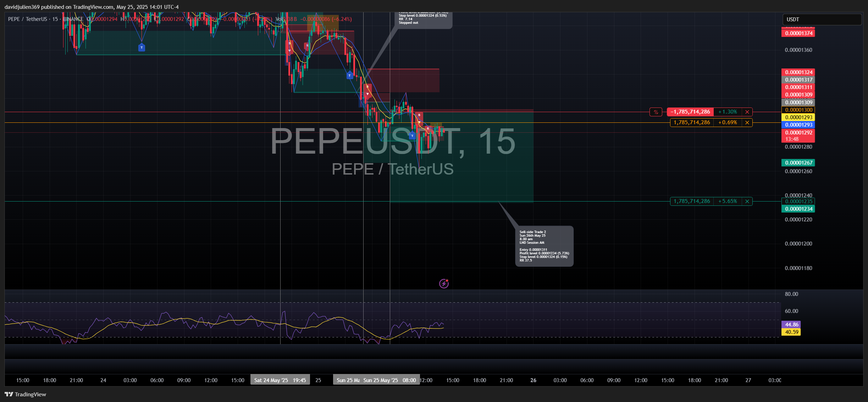This screenshot has height=402, width=868.
Task: Click the red 0.00001324 stop price label
Action: pos(798,72)
